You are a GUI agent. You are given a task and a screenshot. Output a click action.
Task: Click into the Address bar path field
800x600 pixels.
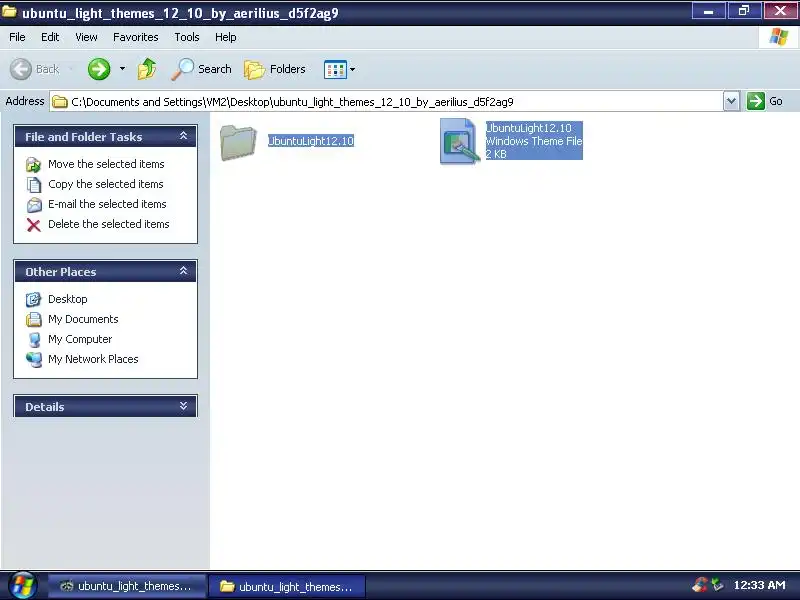(x=386, y=102)
